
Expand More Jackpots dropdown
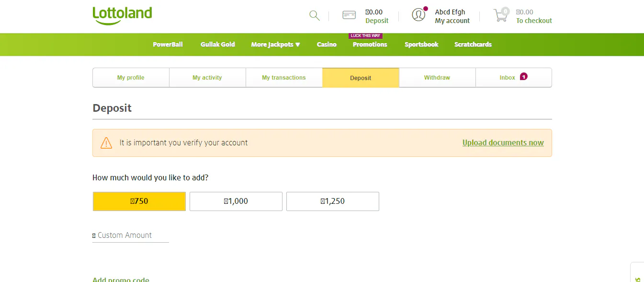click(276, 44)
